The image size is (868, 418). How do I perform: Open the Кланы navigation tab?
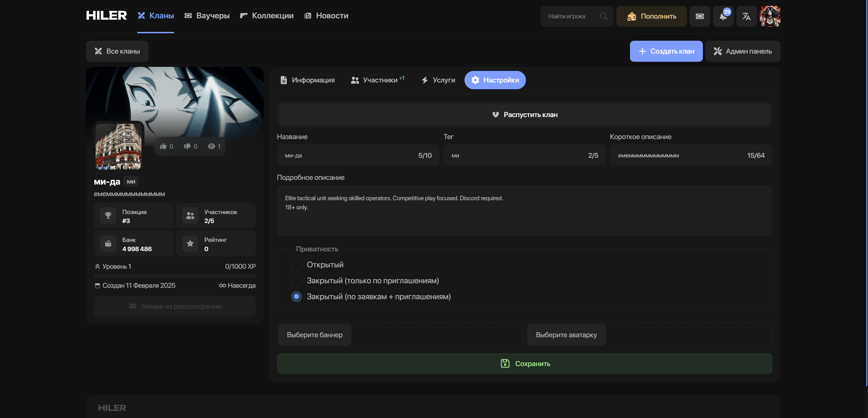(x=156, y=16)
